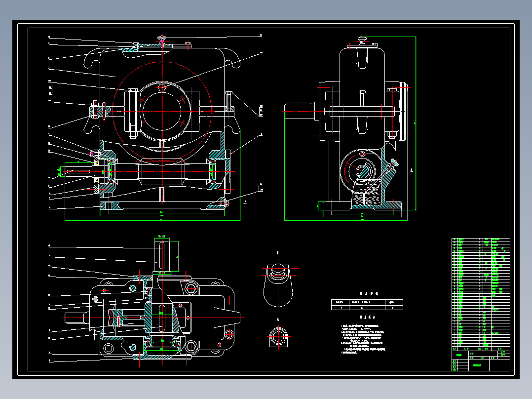Select the red dashed pitch circle
Screen dimensions: 532x399
(x=162, y=111)
